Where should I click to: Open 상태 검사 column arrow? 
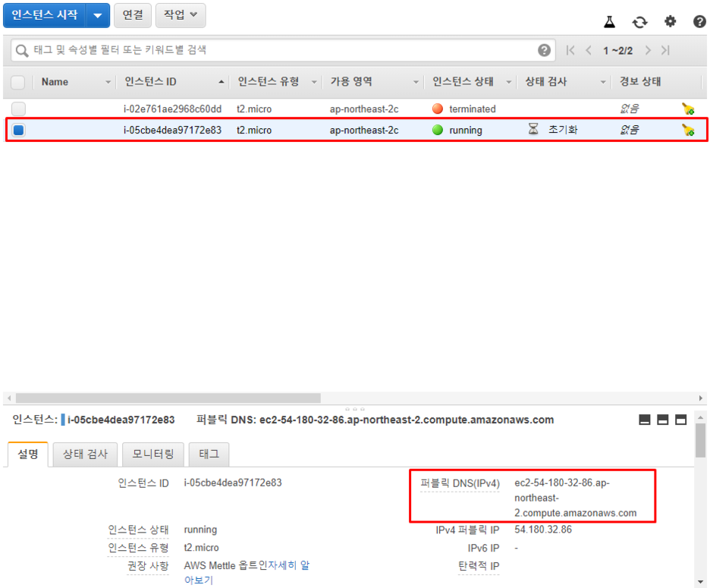click(x=603, y=82)
